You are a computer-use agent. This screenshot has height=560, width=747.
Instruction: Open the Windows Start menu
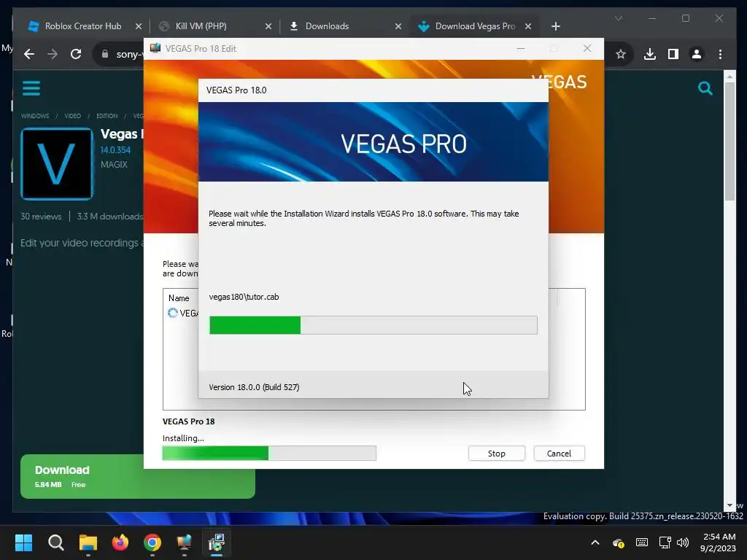23,542
